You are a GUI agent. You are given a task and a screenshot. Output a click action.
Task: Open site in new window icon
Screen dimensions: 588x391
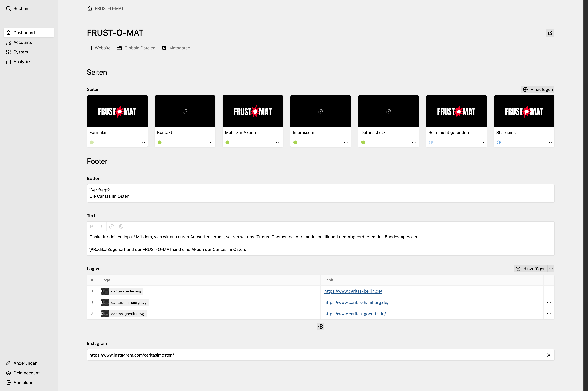coord(550,33)
